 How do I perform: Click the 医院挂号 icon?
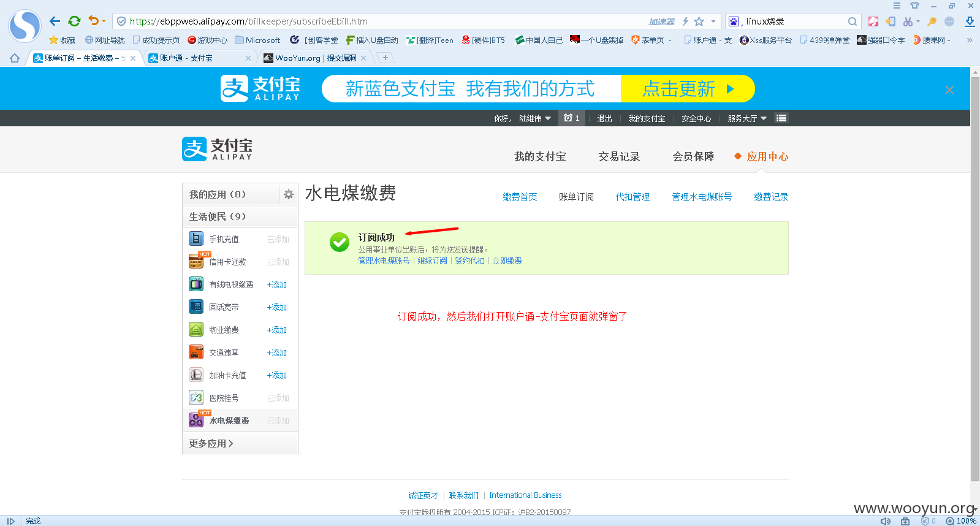(196, 397)
